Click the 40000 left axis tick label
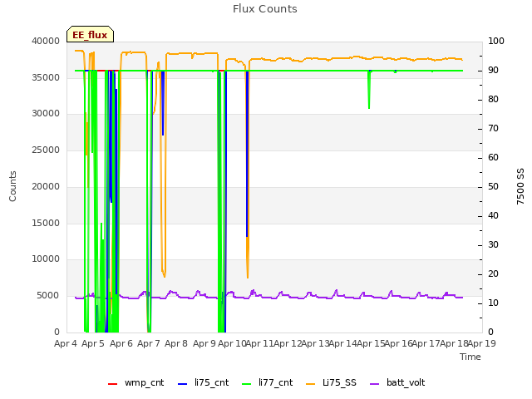The width and height of the screenshot is (532, 399). coord(46,41)
